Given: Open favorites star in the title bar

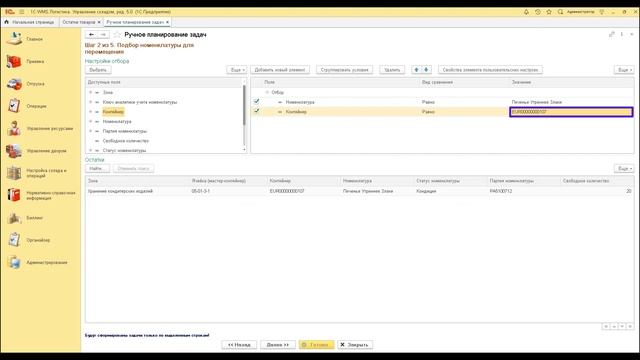Looking at the screenshot, I should coord(549,12).
